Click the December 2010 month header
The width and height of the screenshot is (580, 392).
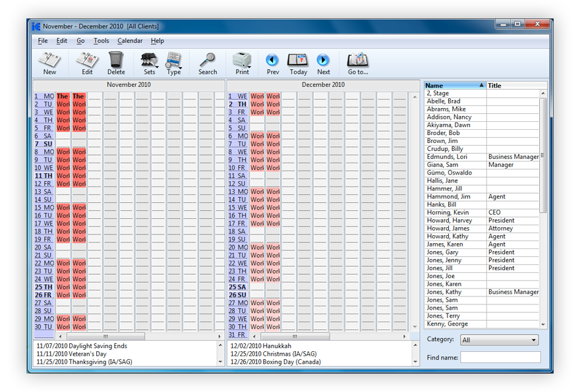(323, 85)
